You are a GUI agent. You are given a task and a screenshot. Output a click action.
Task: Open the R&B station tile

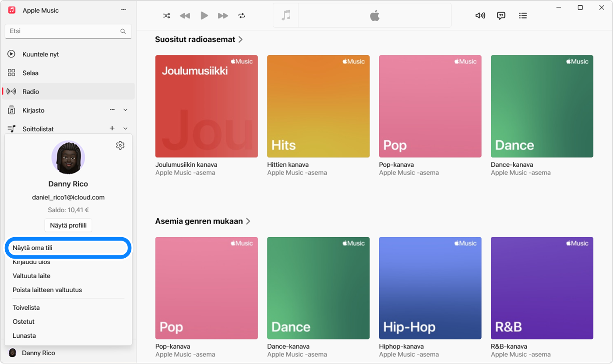point(542,288)
